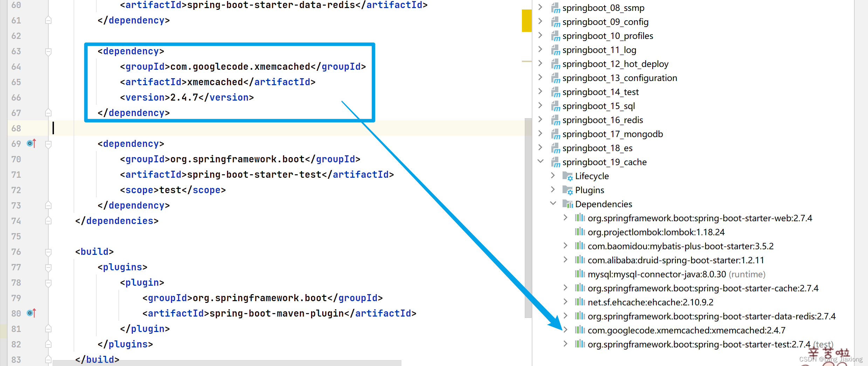Click the library icon for mybatis-plus-boot-starter
This screenshot has width=868, height=366.
(x=580, y=246)
